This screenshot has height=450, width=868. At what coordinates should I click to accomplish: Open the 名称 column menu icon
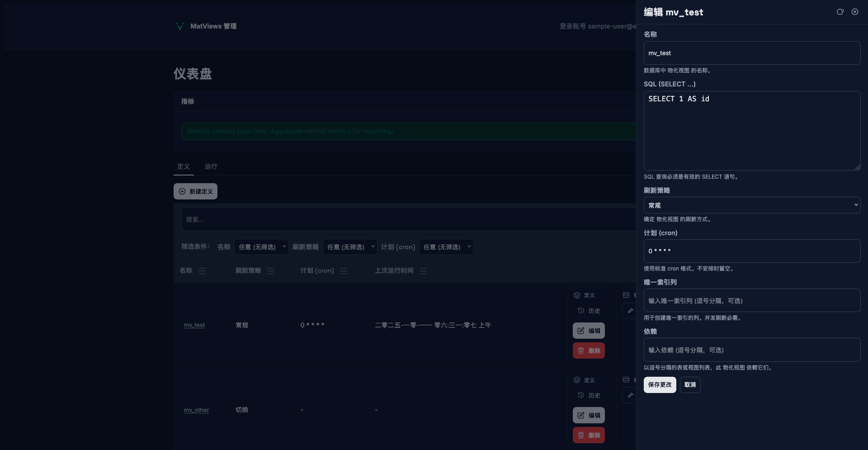202,270
